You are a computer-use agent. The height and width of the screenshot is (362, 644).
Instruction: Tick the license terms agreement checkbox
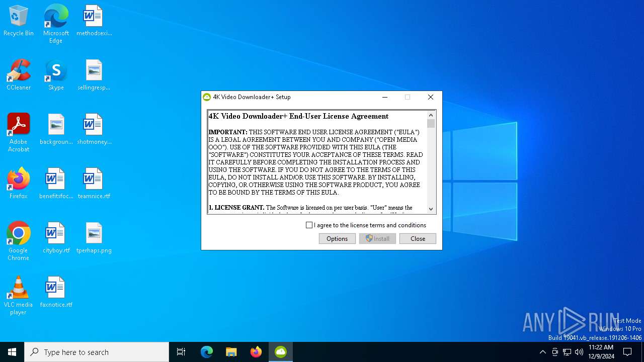pos(309,225)
